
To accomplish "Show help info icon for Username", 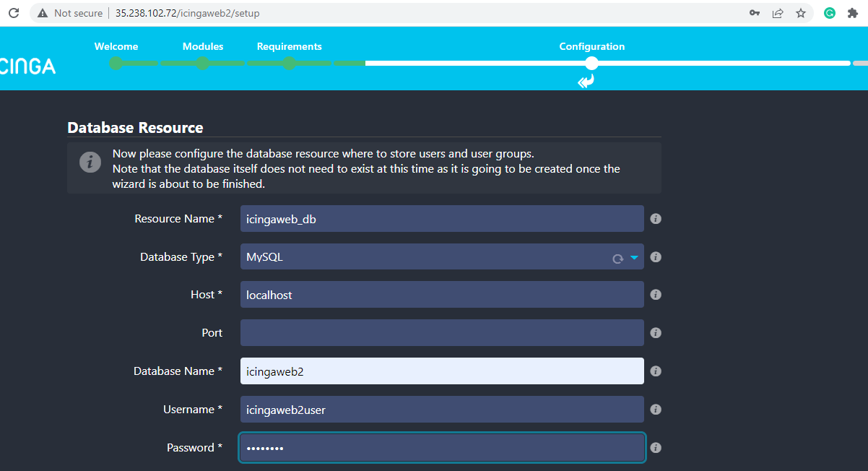I will (x=656, y=409).
